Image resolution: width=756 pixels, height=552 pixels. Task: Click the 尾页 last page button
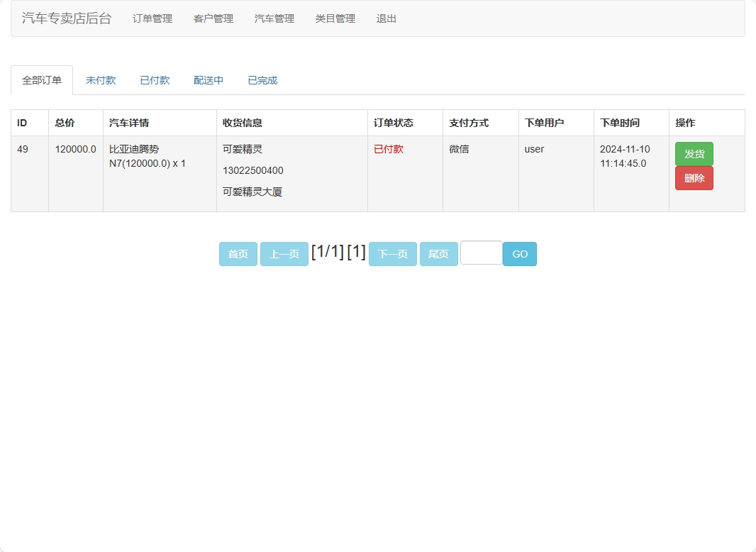(438, 253)
